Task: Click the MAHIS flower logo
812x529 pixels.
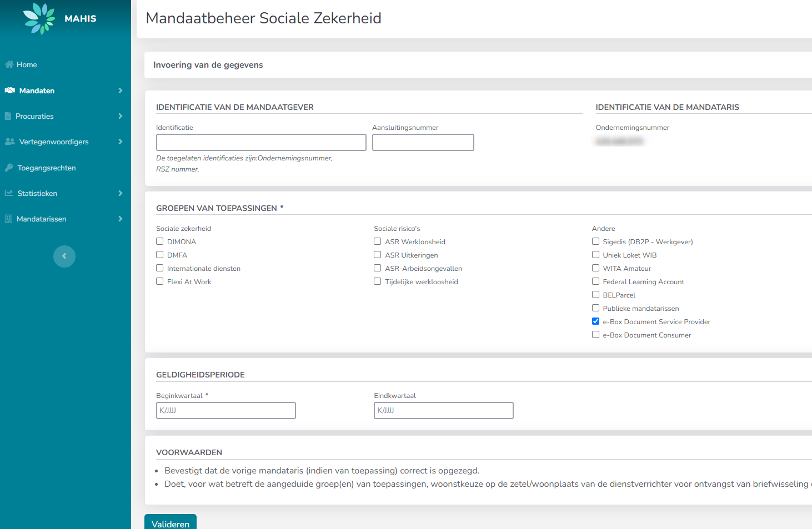Action: (39, 18)
